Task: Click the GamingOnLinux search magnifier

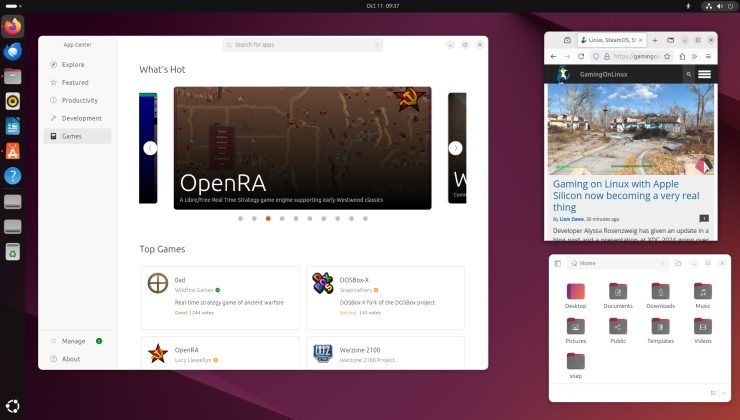Action: pos(689,74)
